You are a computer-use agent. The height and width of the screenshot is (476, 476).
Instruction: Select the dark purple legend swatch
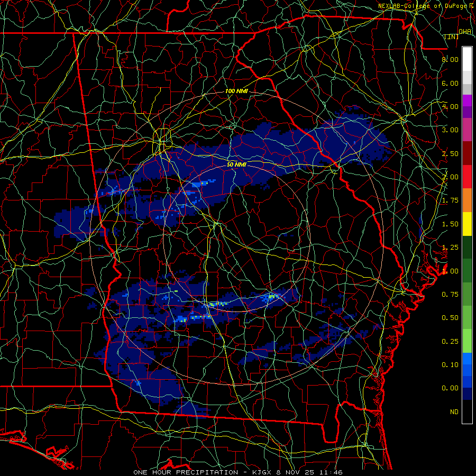pos(467,112)
